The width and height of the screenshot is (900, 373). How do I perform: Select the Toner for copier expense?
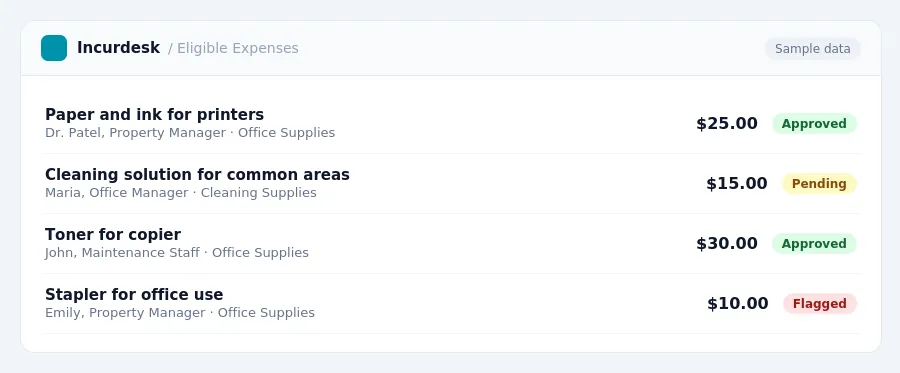pyautogui.click(x=451, y=243)
